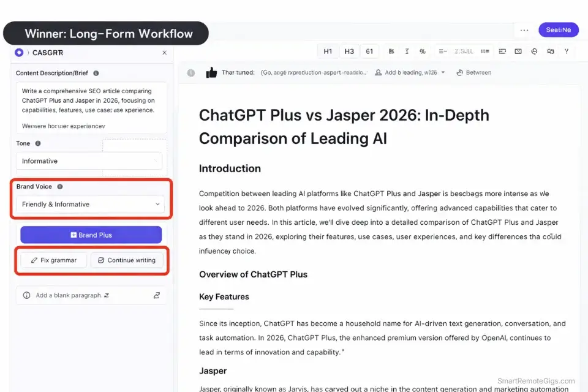588x392 pixels.
Task: Click the info icon next to Brand Voice
Action: 59,186
